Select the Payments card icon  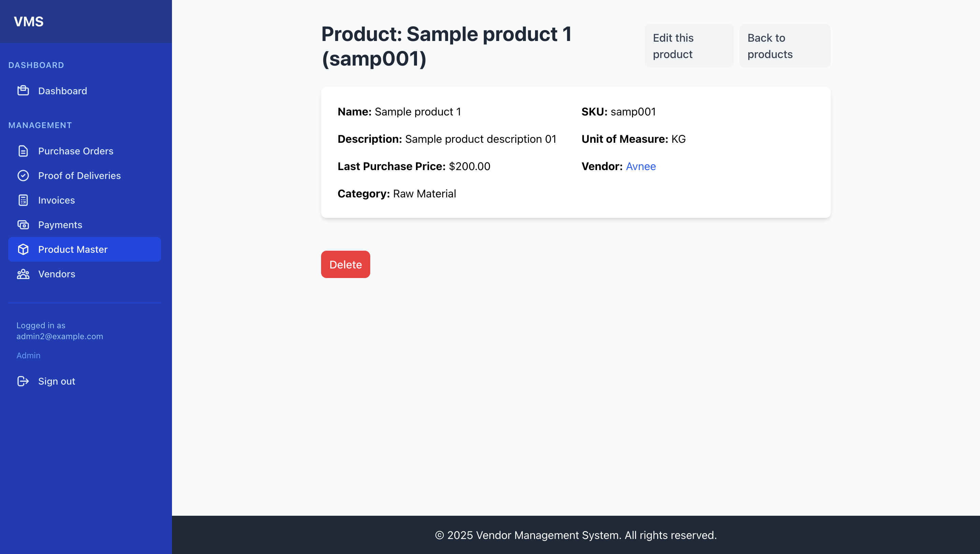tap(23, 225)
